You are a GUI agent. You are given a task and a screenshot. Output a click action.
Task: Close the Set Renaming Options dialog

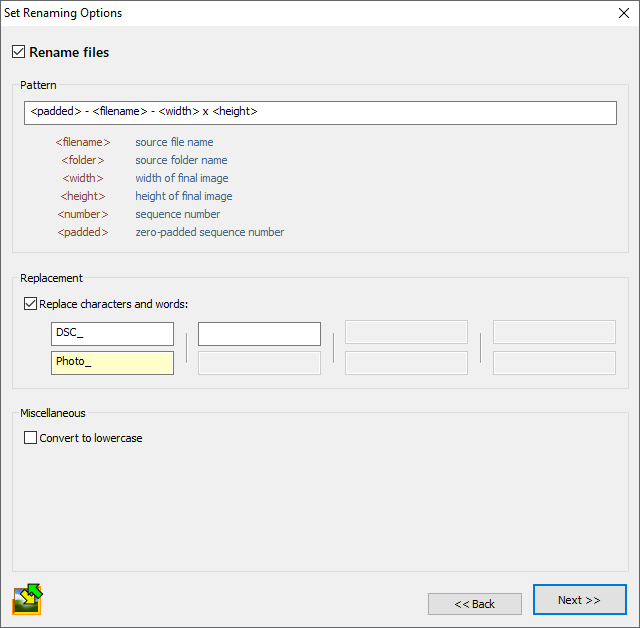click(x=624, y=14)
